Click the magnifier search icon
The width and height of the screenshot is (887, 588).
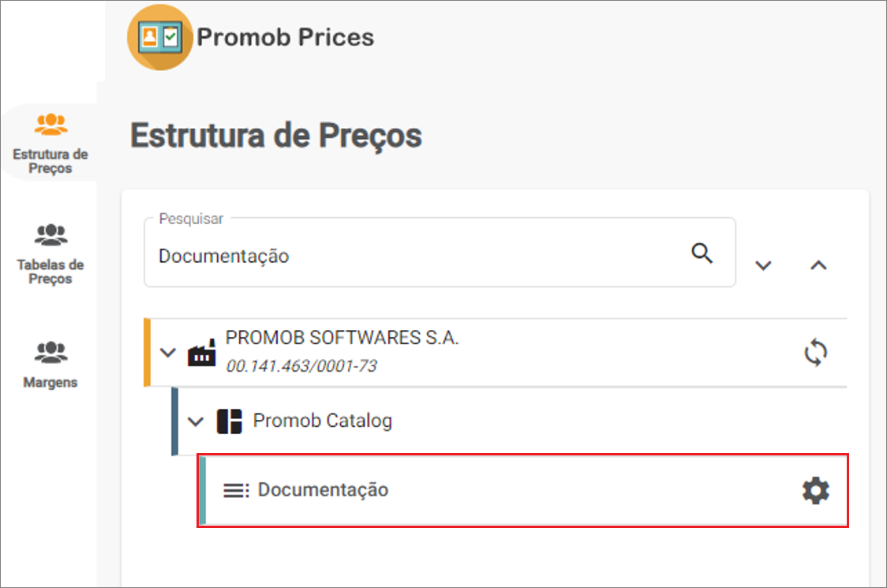[x=702, y=253]
